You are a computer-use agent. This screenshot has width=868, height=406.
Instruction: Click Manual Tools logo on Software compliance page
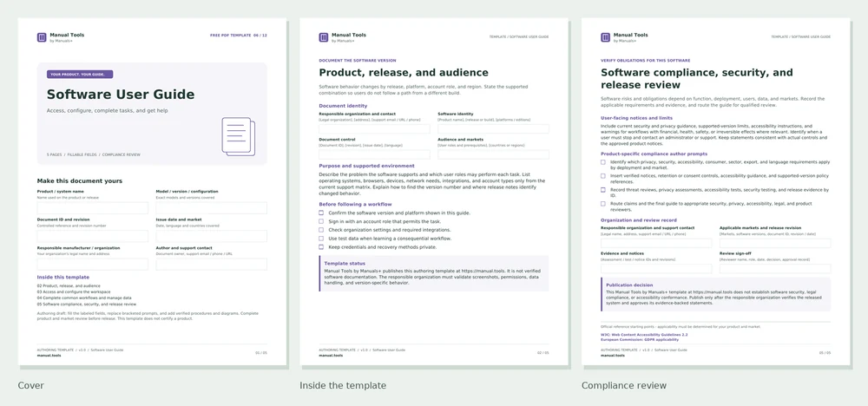coord(605,37)
